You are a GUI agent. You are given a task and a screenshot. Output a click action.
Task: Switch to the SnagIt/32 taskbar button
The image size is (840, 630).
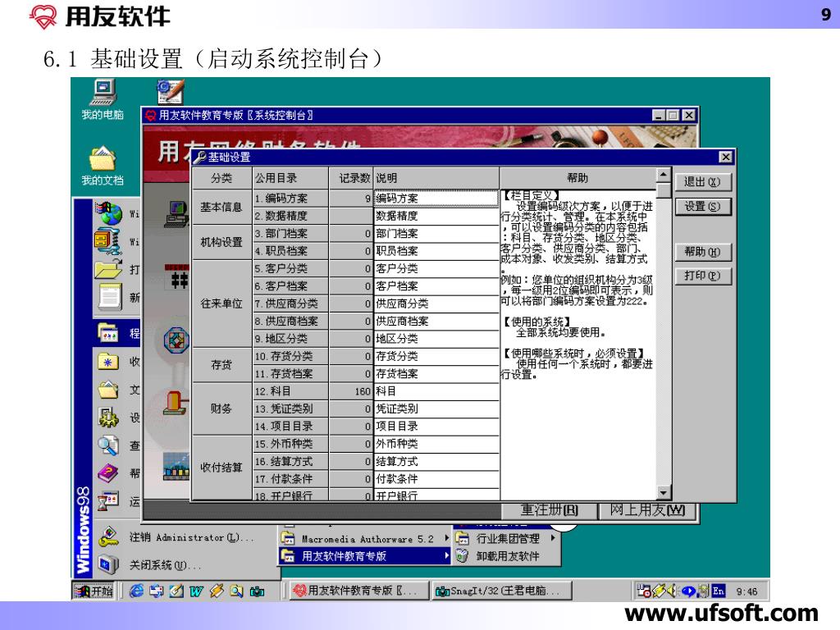[x=502, y=591]
